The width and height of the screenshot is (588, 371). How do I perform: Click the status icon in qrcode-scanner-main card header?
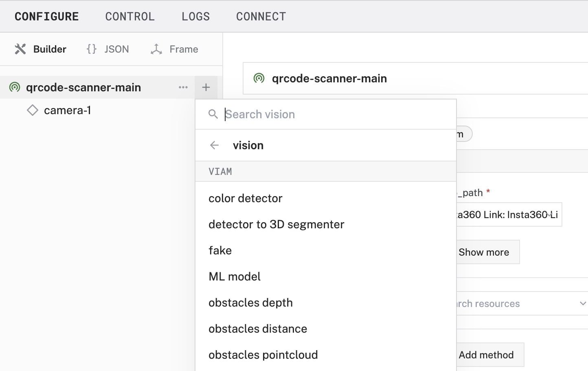pyautogui.click(x=259, y=78)
